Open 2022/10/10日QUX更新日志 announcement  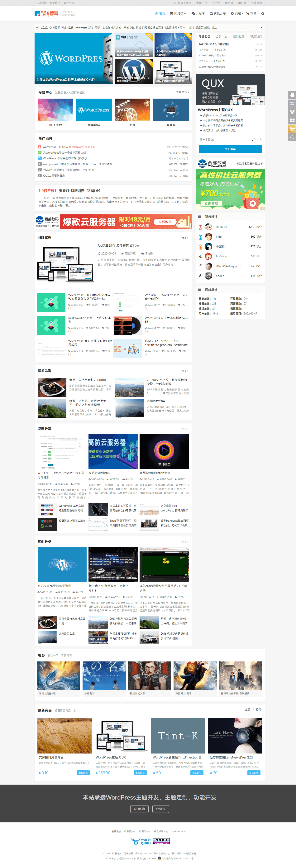(214, 44)
